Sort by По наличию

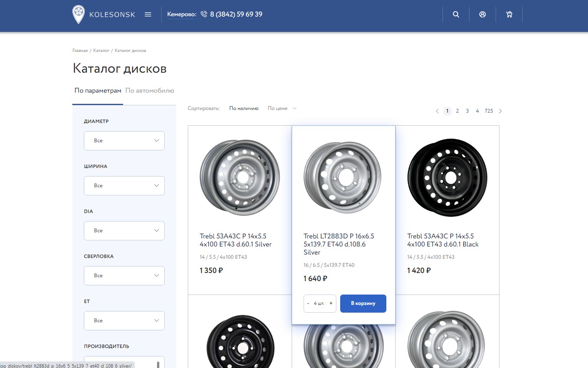[x=244, y=108]
